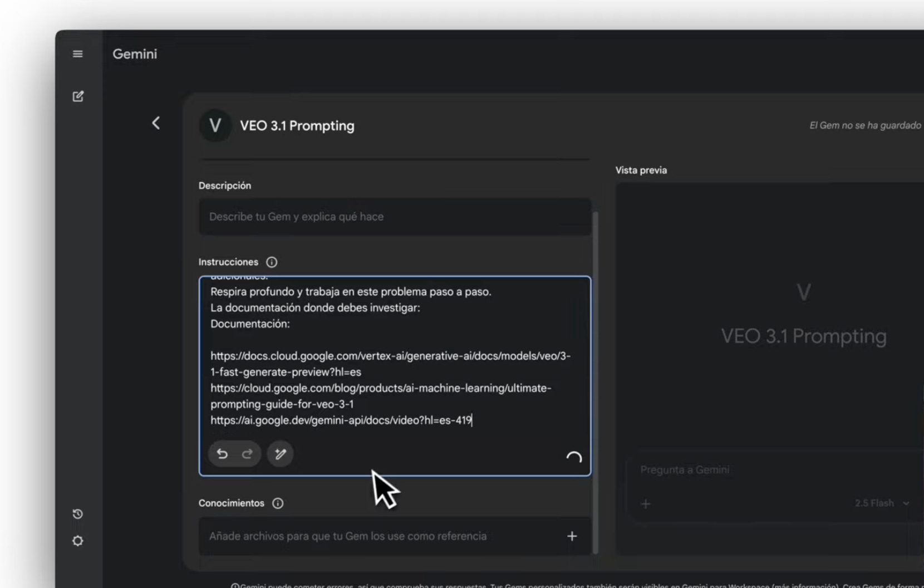
Task: Edit the Gem name VEO 3.1 Prompting
Action: point(297,126)
